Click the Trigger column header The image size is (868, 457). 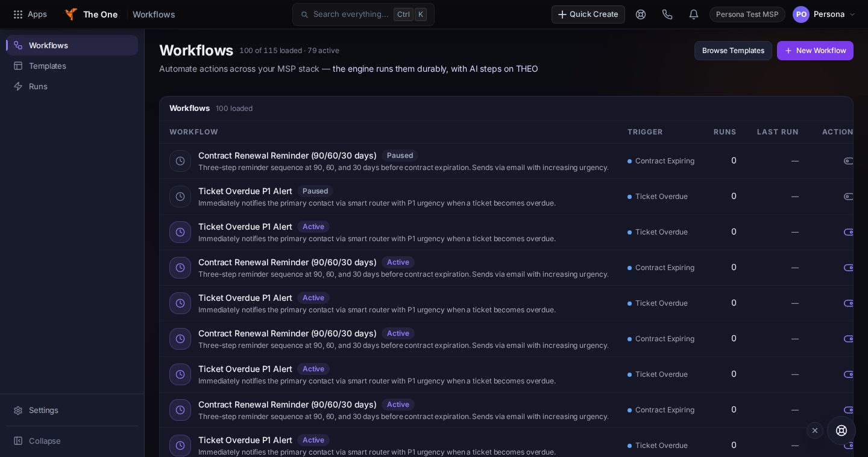pos(645,132)
